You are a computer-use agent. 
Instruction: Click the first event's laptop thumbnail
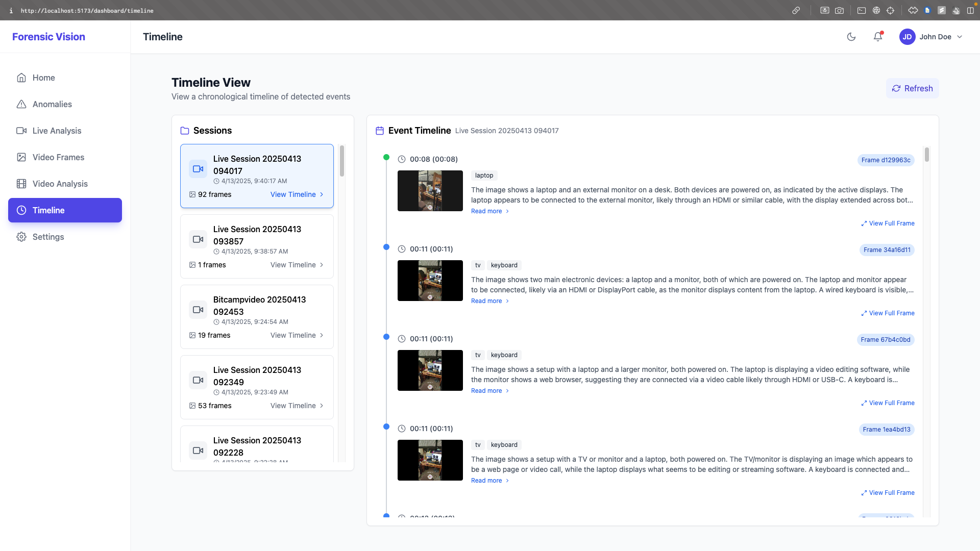tap(430, 191)
